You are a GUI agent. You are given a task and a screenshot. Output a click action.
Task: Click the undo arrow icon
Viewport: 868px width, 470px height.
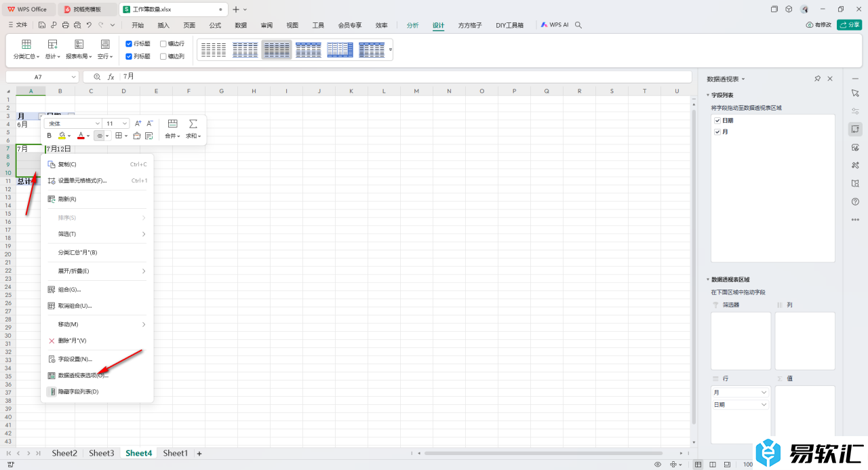click(x=89, y=25)
